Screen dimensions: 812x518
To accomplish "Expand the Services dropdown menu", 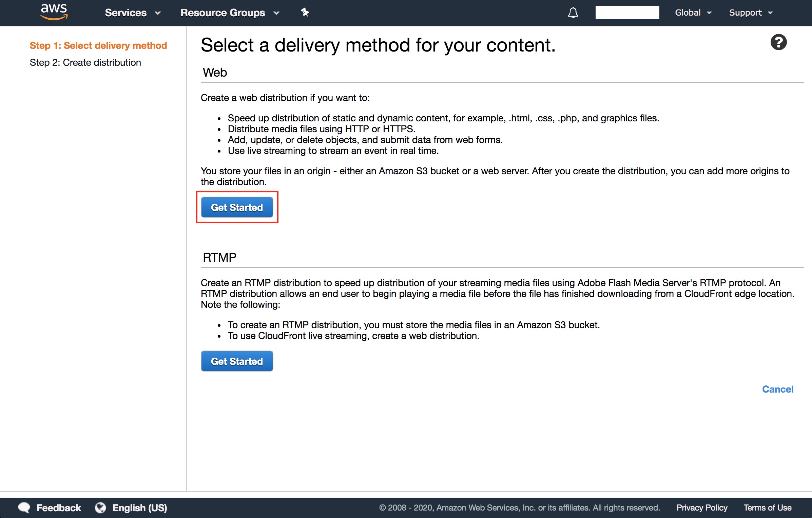I will click(x=133, y=13).
